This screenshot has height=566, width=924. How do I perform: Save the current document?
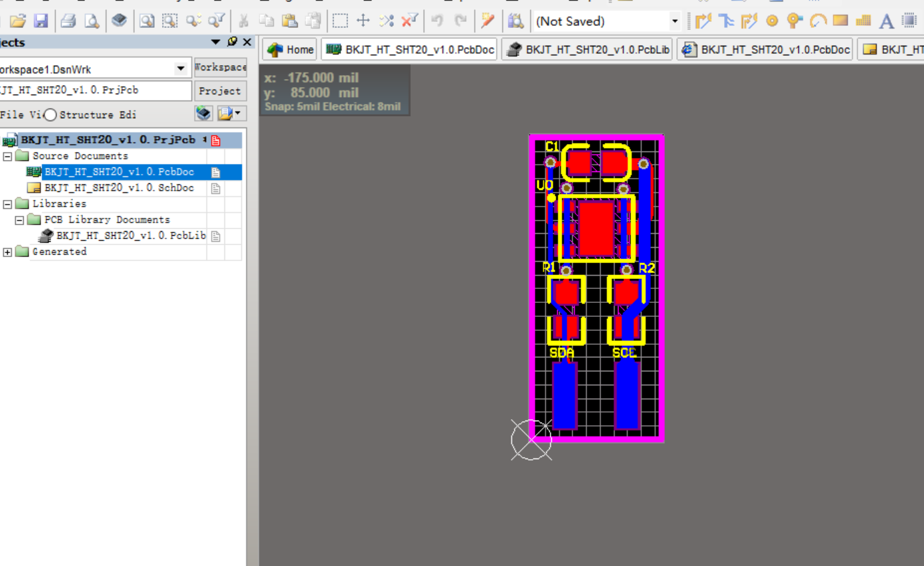(x=41, y=21)
